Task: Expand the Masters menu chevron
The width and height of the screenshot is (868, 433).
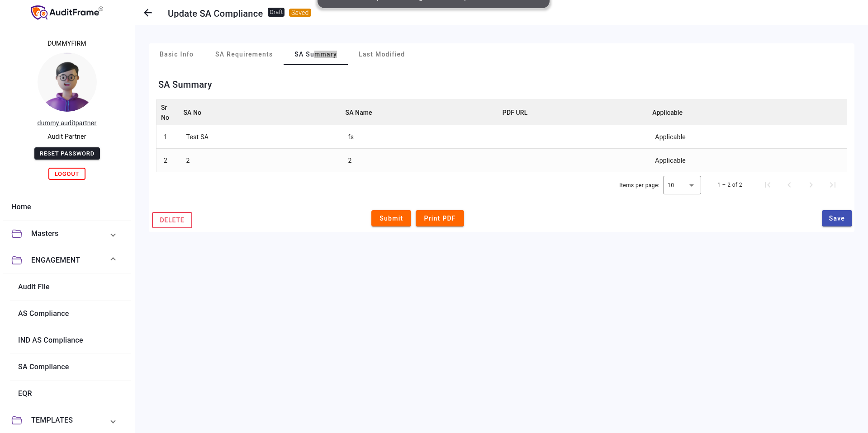Action: pos(113,235)
